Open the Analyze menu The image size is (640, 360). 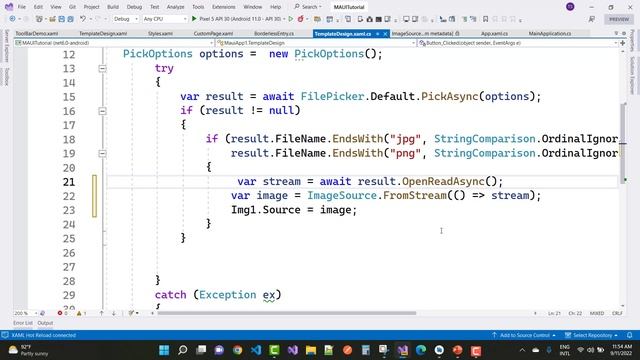click(x=176, y=7)
